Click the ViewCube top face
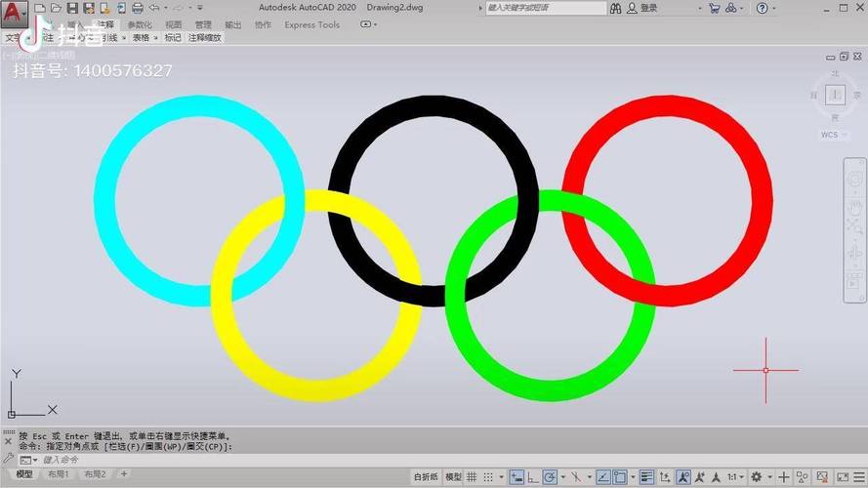 (x=836, y=95)
